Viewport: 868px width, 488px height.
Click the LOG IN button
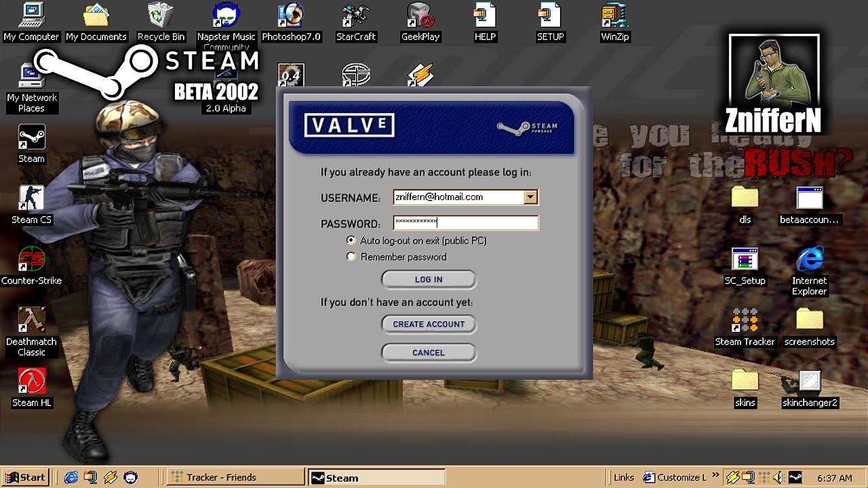429,279
